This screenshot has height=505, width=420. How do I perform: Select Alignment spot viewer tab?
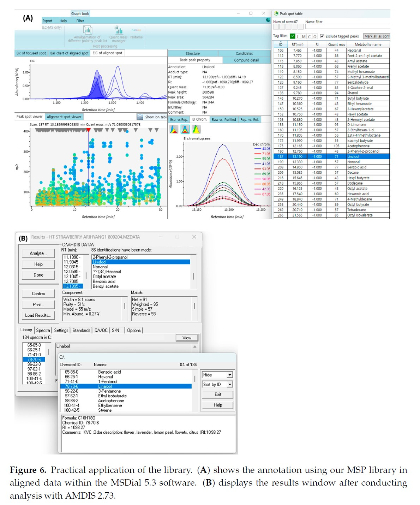pyautogui.click(x=64, y=117)
